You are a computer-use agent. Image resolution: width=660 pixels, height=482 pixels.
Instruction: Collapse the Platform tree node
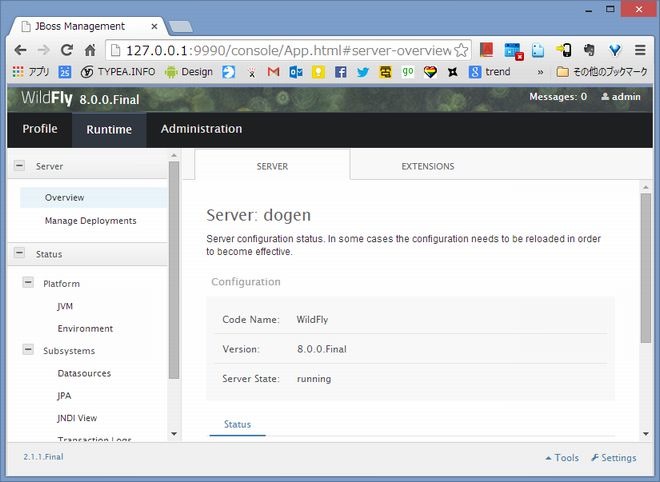point(28,283)
